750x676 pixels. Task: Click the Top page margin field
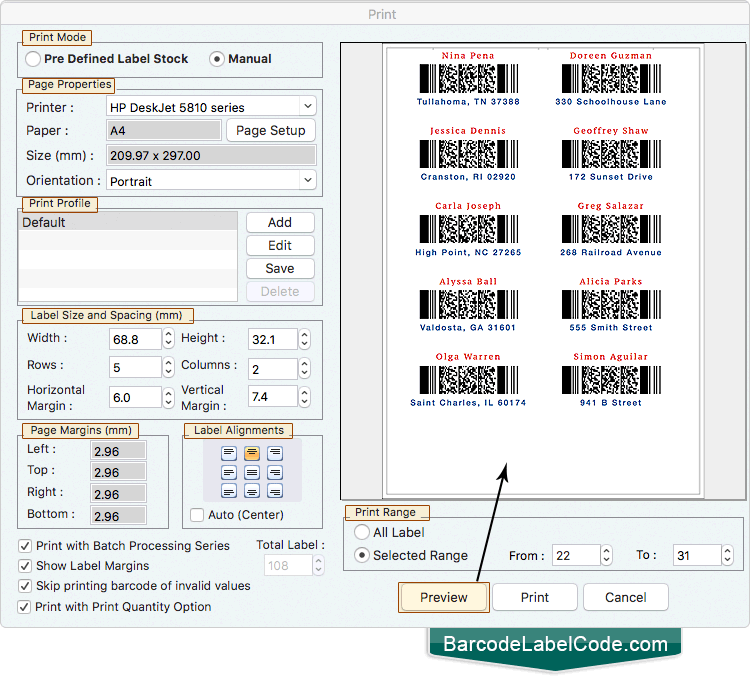pos(118,472)
